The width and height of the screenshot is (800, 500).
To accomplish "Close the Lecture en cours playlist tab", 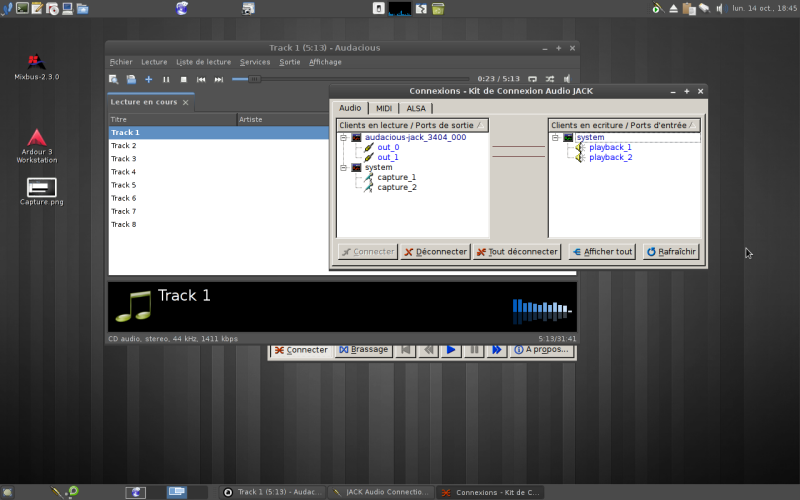I will pos(186,103).
